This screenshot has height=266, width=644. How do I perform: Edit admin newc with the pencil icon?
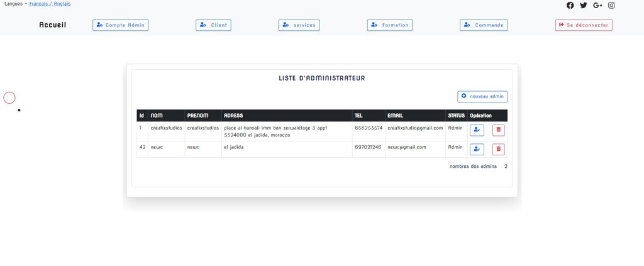[477, 149]
